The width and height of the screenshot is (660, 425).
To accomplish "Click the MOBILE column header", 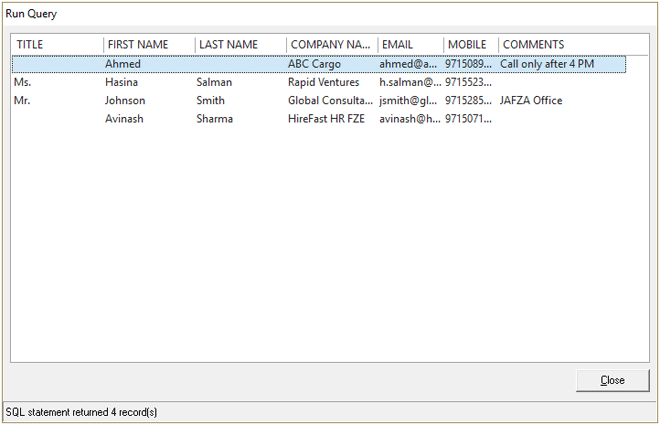I will [x=470, y=45].
